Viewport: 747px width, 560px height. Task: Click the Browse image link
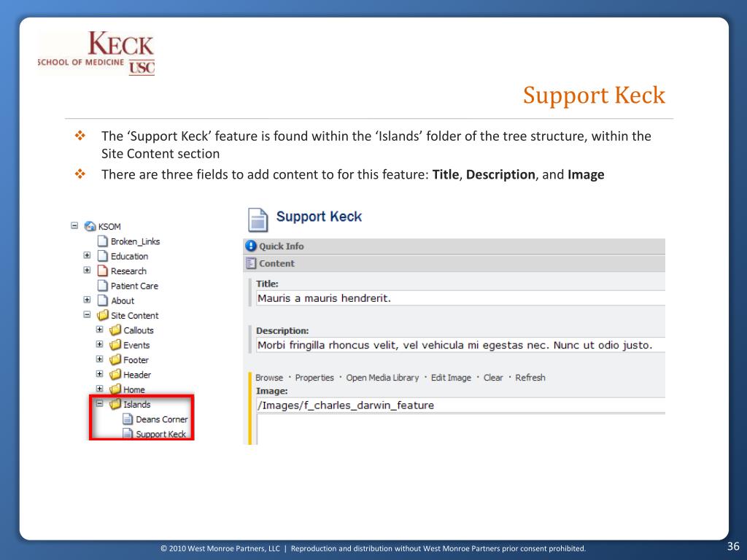[269, 378]
